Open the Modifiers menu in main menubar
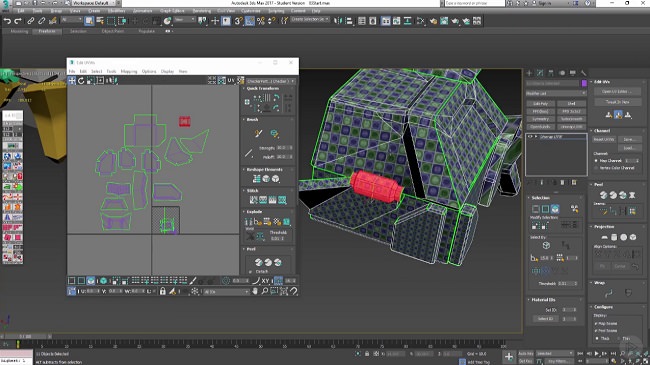 116,11
